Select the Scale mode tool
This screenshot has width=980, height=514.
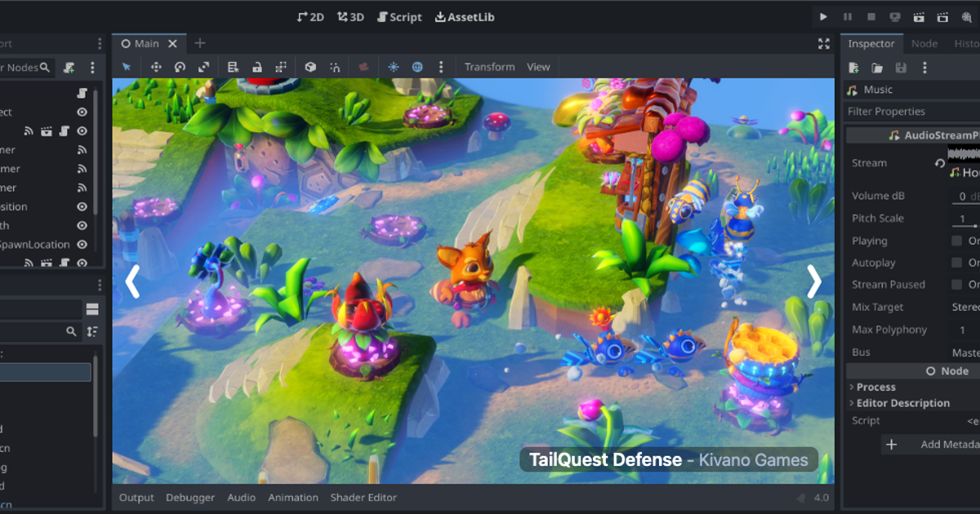click(204, 67)
